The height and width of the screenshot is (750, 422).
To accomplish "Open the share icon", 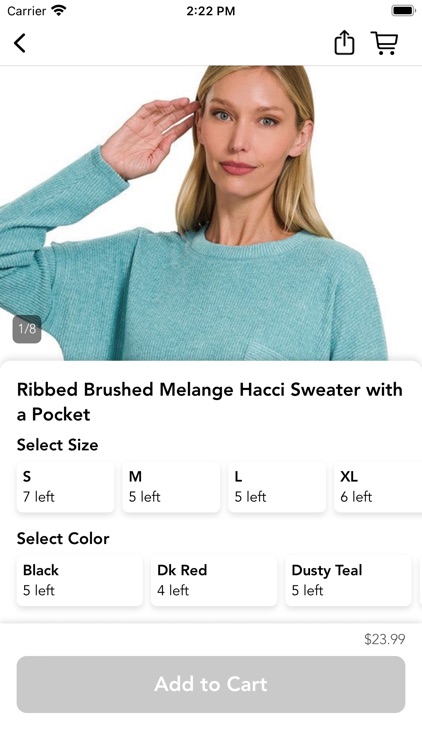I will point(344,43).
